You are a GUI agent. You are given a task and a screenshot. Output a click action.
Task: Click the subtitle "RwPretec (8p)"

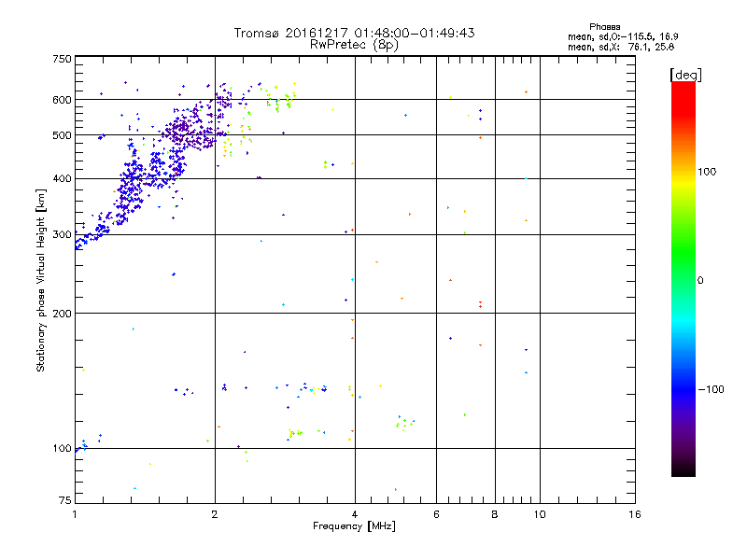click(x=354, y=45)
